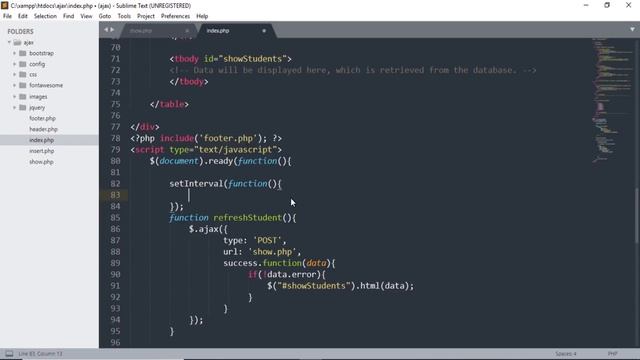Select the index.php tab

coord(236,31)
